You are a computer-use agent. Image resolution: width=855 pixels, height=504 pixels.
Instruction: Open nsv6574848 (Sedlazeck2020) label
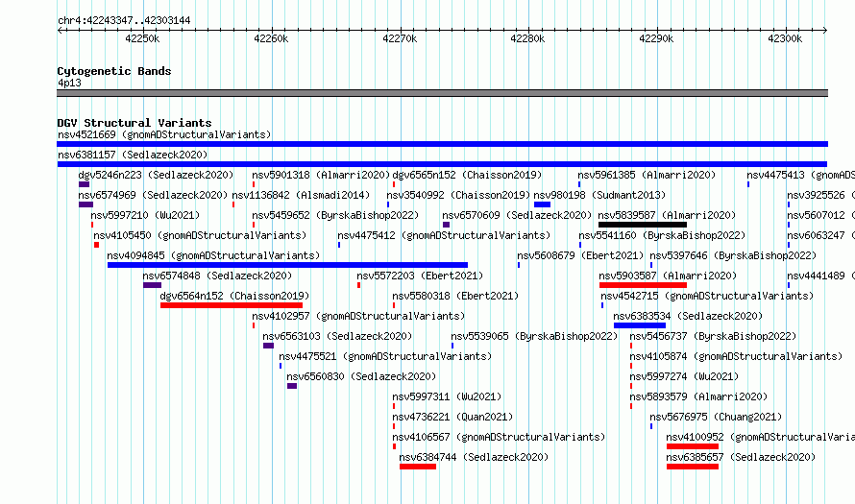tap(217, 276)
